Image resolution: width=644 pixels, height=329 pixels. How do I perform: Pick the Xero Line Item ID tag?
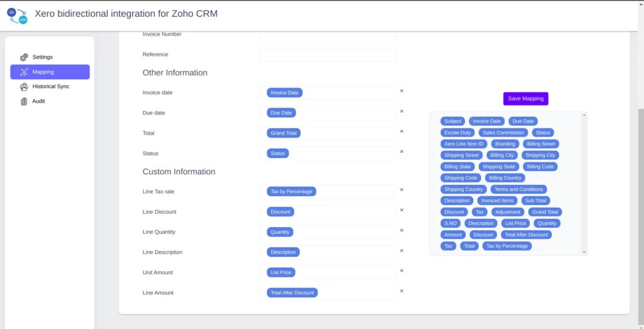pyautogui.click(x=464, y=144)
